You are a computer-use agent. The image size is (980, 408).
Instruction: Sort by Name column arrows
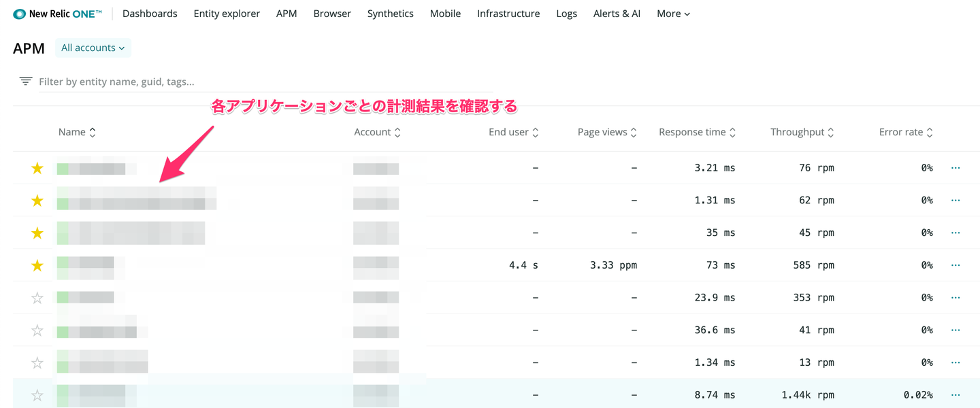[93, 133]
